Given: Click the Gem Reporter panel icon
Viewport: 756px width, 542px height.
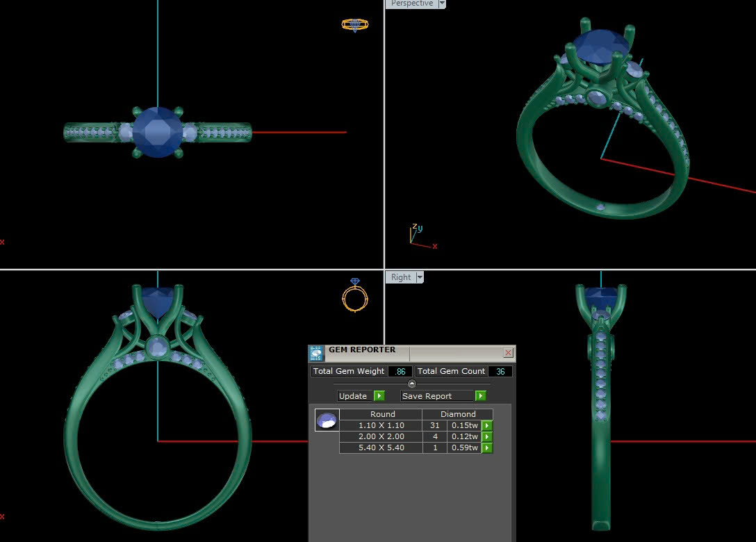Looking at the screenshot, I should 316,353.
